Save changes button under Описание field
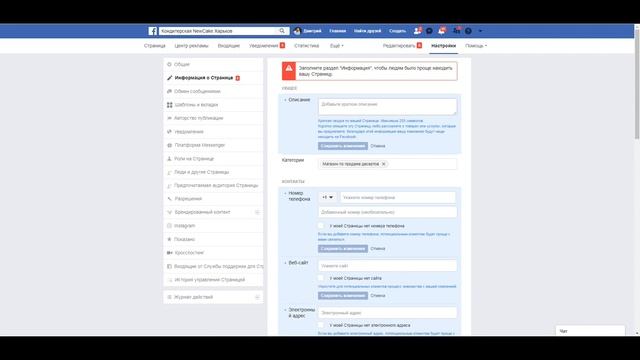 [343, 146]
